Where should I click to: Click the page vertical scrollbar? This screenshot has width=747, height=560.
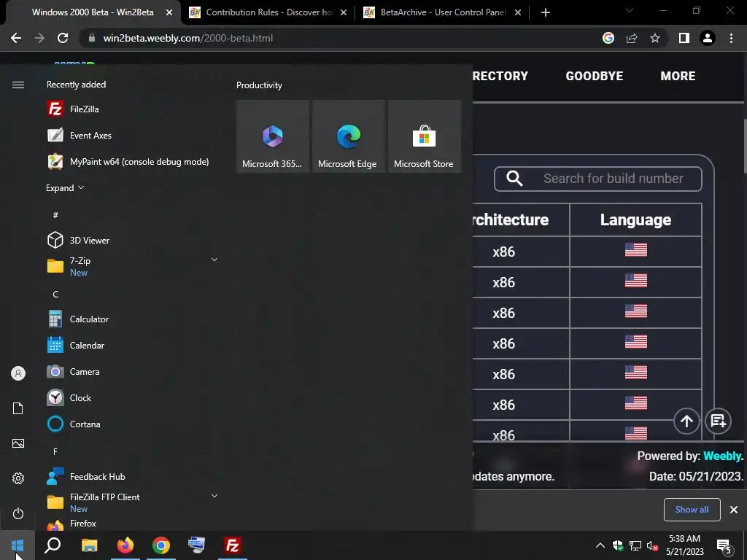(x=743, y=145)
